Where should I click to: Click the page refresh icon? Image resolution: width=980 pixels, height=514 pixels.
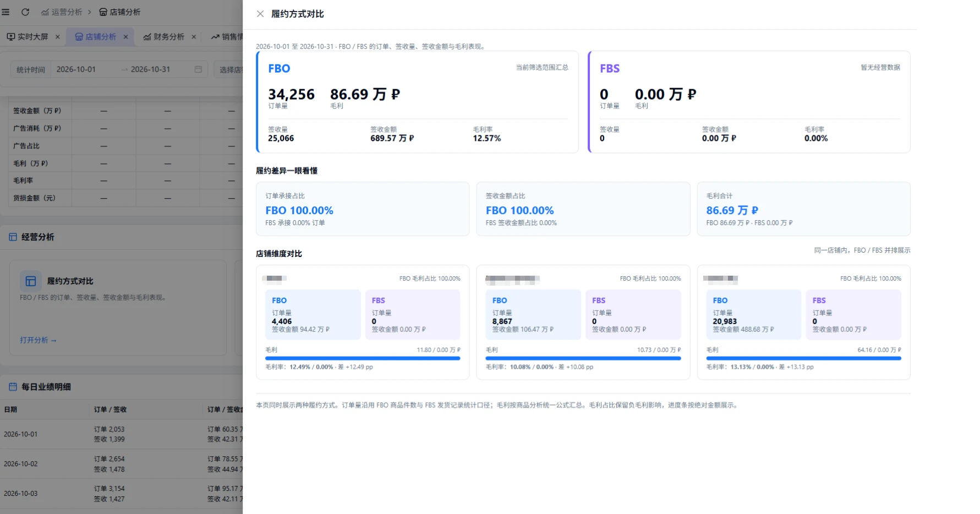25,12
